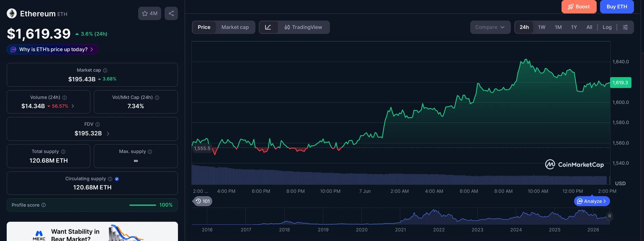
Task: Select the 24h time range
Action: coord(524,27)
